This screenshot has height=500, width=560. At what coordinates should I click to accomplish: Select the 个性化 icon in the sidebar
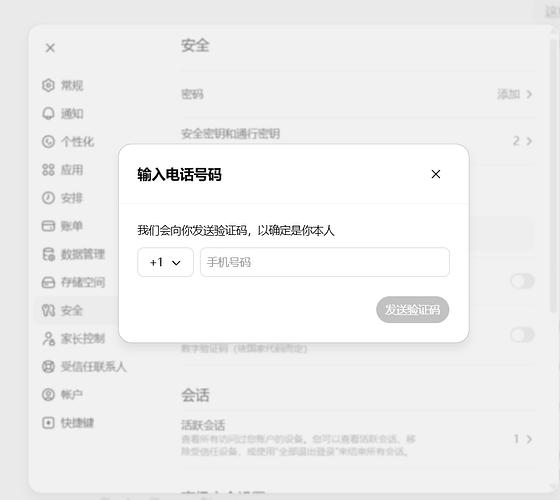[x=48, y=141]
